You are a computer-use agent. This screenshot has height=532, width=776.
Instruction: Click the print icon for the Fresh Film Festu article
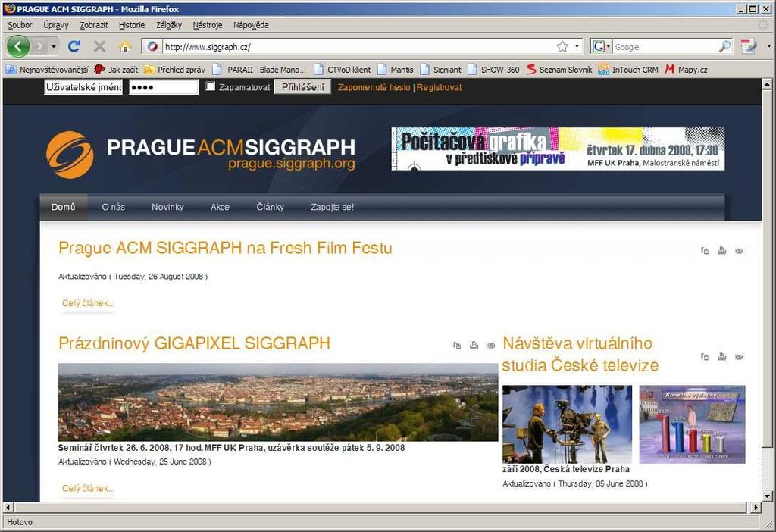[x=721, y=251]
